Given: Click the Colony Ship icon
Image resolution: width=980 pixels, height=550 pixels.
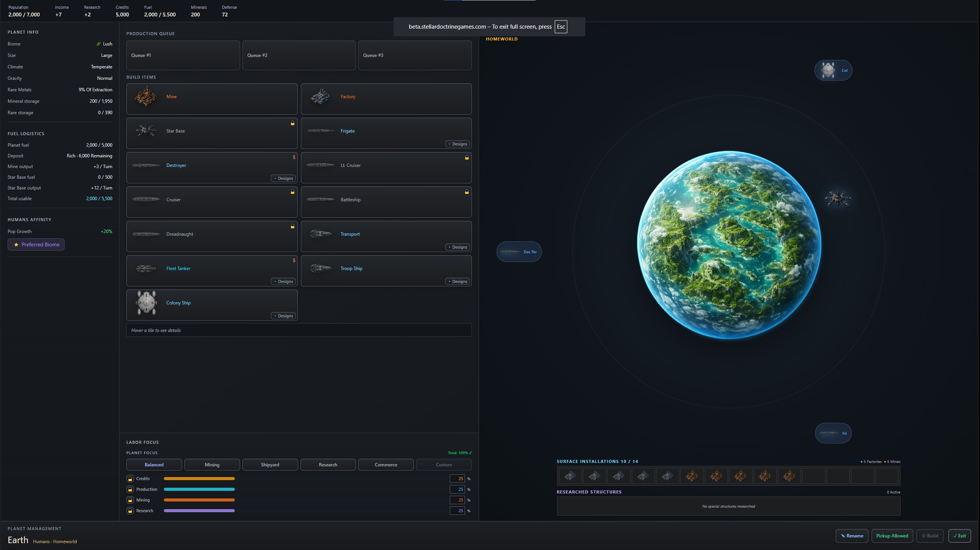Looking at the screenshot, I should tap(146, 303).
